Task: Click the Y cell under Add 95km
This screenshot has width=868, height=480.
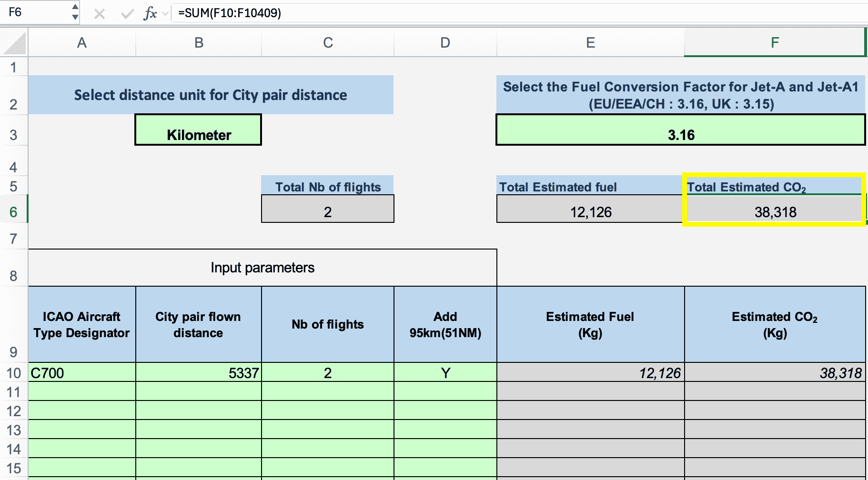Action: point(445,372)
